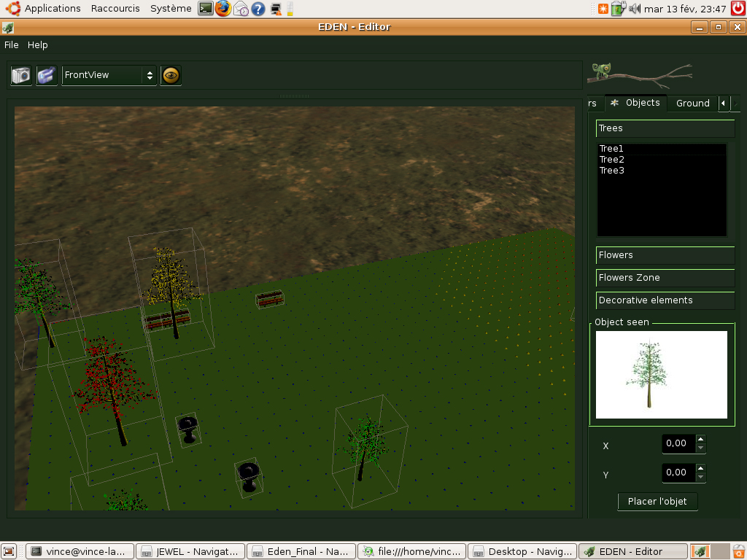Click the Placer l'objet button
Viewport: 747px width, 560px height.
tap(657, 502)
